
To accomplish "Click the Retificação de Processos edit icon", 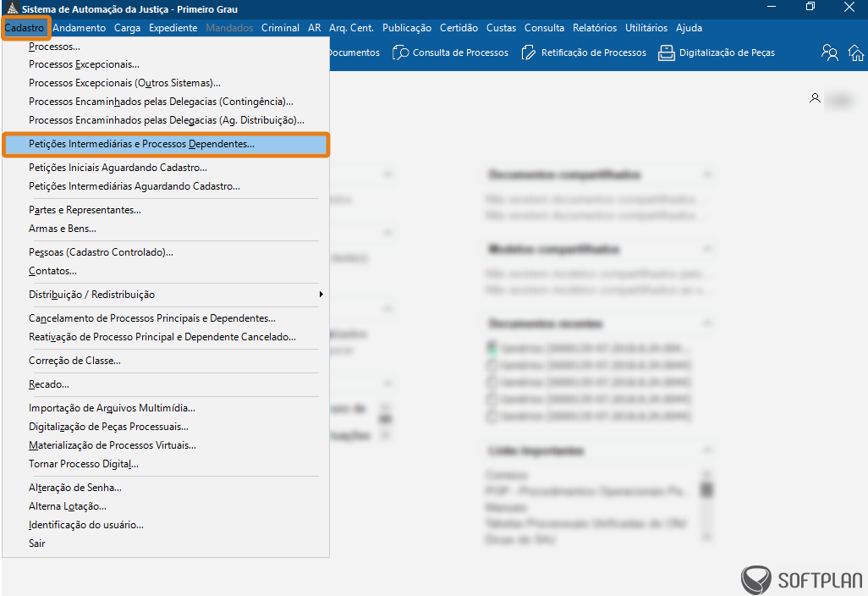I will (x=529, y=52).
